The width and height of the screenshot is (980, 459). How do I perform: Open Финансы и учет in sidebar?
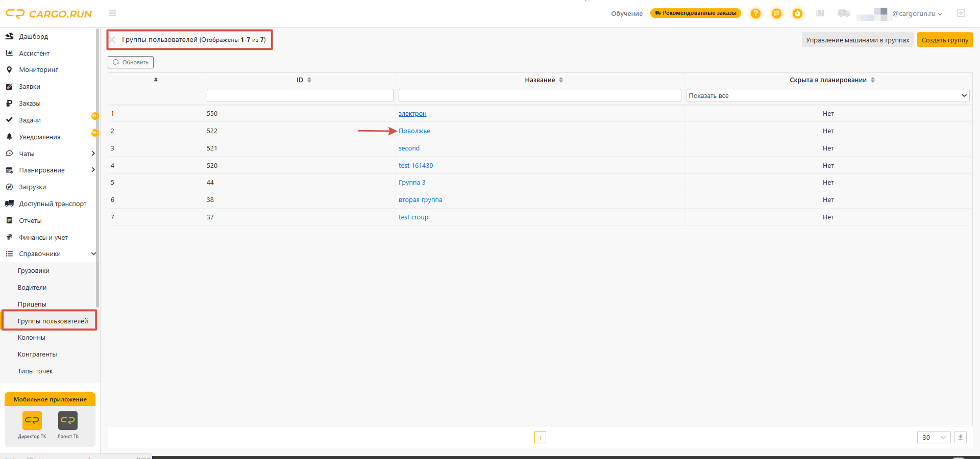pos(43,238)
